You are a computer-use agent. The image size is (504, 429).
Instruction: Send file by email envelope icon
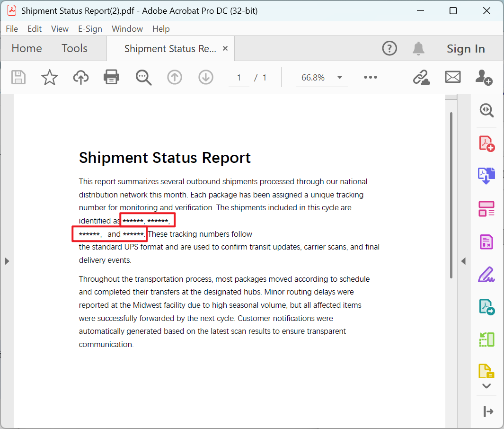click(453, 77)
